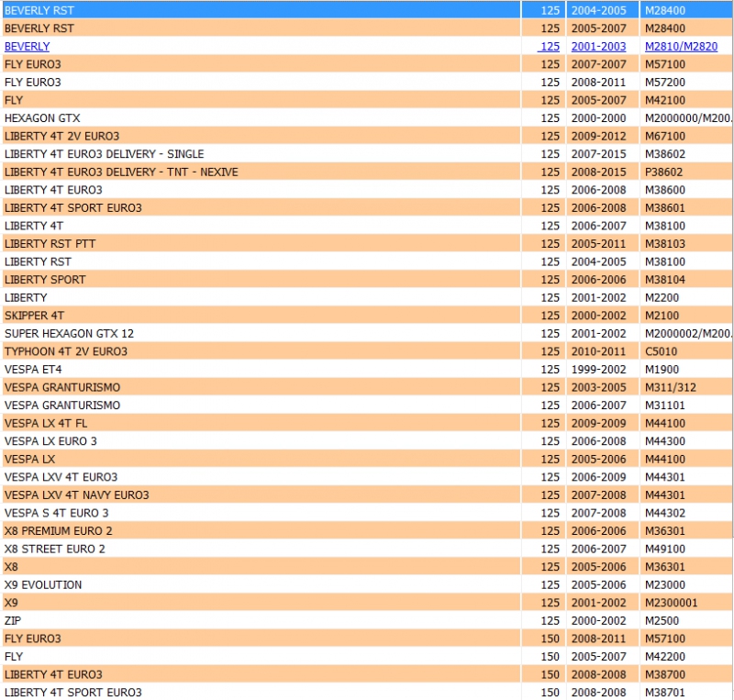Select FLY EURO3 row coded M57200
The height and width of the screenshot is (700, 734).
[367, 82]
